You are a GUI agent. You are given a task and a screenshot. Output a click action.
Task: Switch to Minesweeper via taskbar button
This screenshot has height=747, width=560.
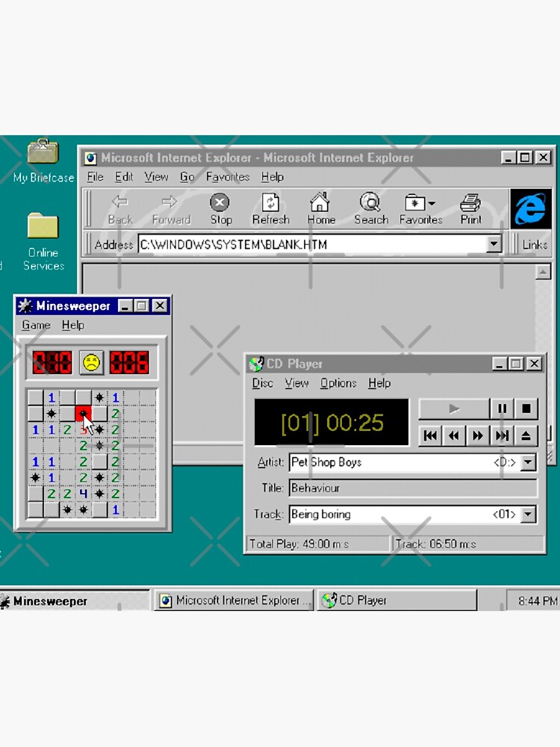(75, 601)
